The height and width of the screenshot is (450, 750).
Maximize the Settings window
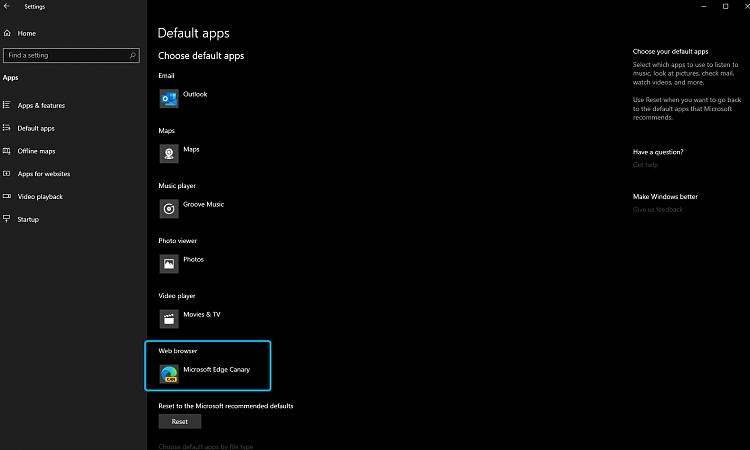click(x=726, y=6)
